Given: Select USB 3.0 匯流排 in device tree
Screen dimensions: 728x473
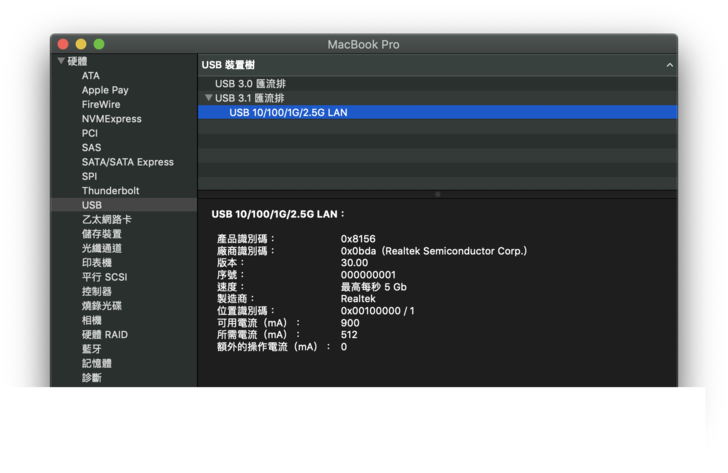Looking at the screenshot, I should [249, 84].
